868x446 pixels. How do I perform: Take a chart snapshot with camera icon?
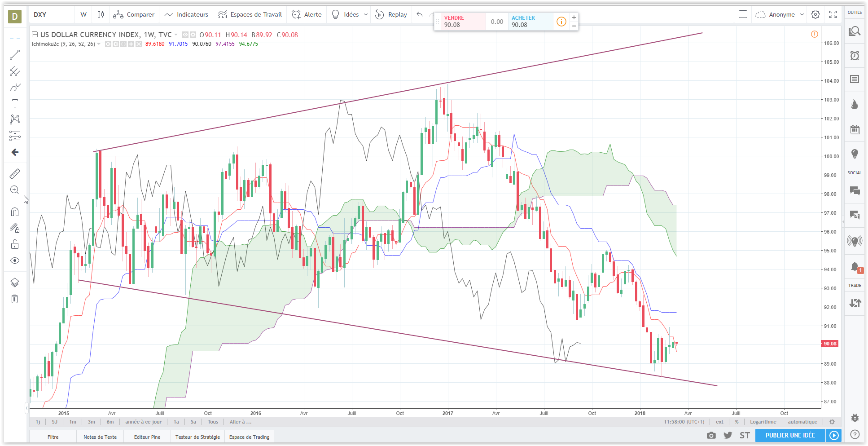pos(711,435)
